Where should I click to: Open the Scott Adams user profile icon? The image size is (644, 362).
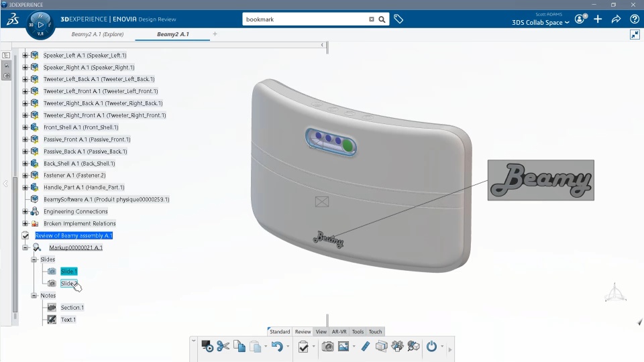580,19
